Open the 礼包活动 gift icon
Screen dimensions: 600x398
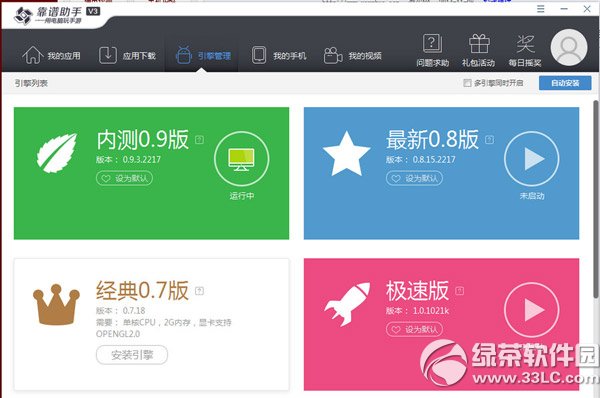point(478,51)
